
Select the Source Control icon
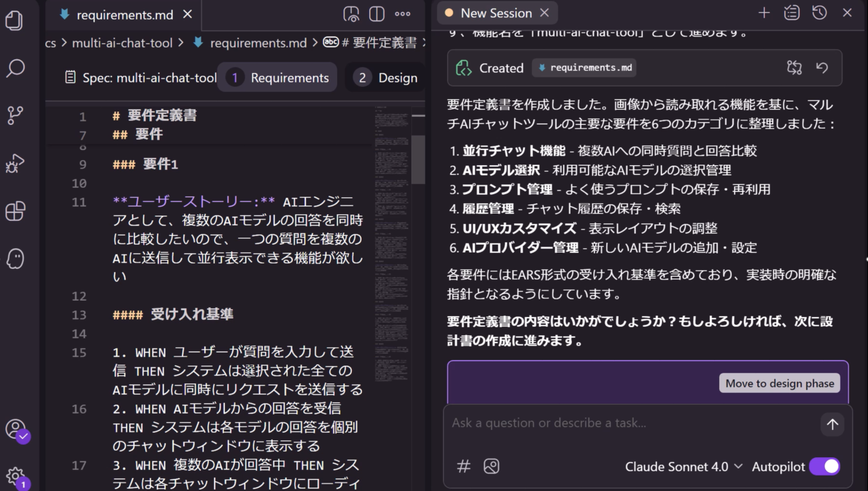coord(15,115)
